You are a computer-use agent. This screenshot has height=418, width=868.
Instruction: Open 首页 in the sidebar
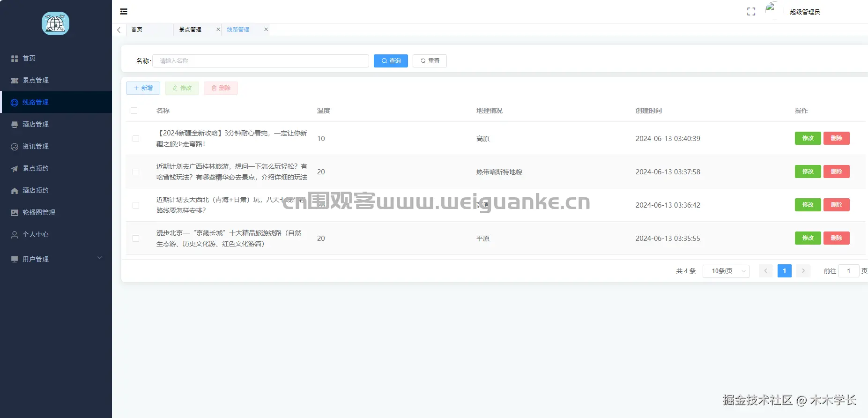56,58
